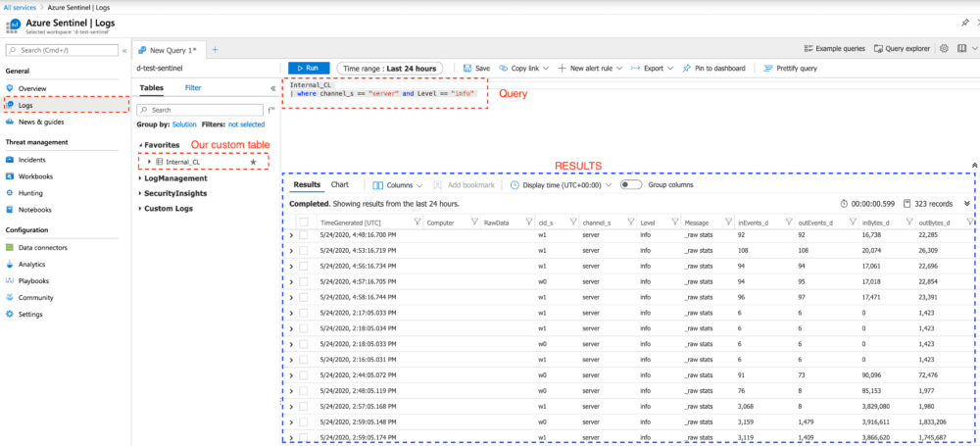The width and height of the screenshot is (980, 446).
Task: Filter the channel_s column
Action: [x=630, y=223]
